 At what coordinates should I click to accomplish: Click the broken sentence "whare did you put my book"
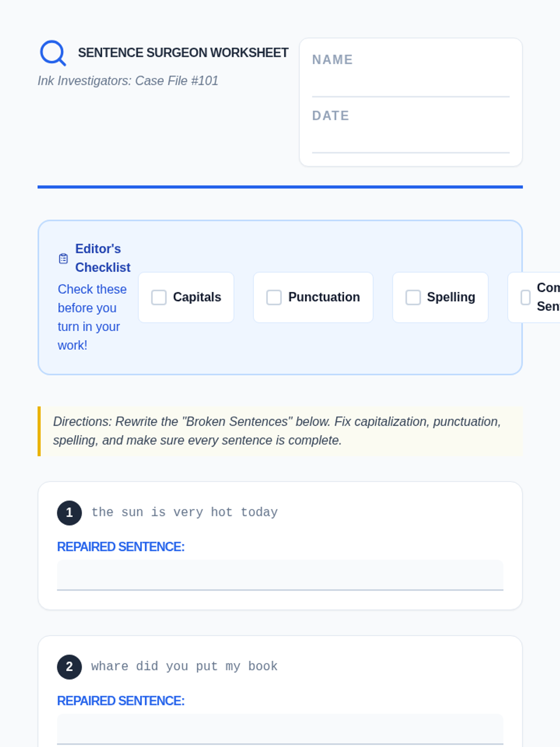click(x=184, y=666)
